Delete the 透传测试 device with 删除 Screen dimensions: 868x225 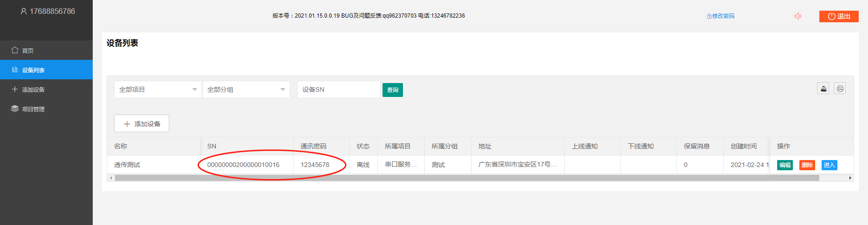(x=807, y=165)
